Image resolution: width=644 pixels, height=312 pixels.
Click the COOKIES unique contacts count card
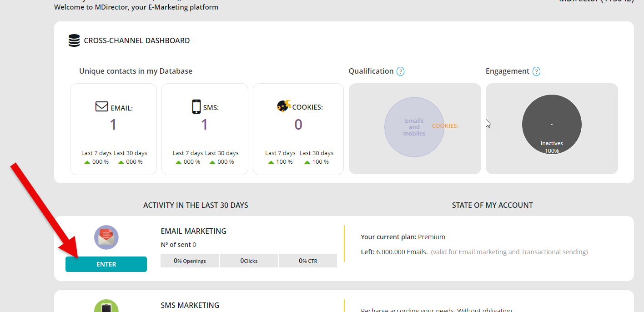pyautogui.click(x=298, y=129)
